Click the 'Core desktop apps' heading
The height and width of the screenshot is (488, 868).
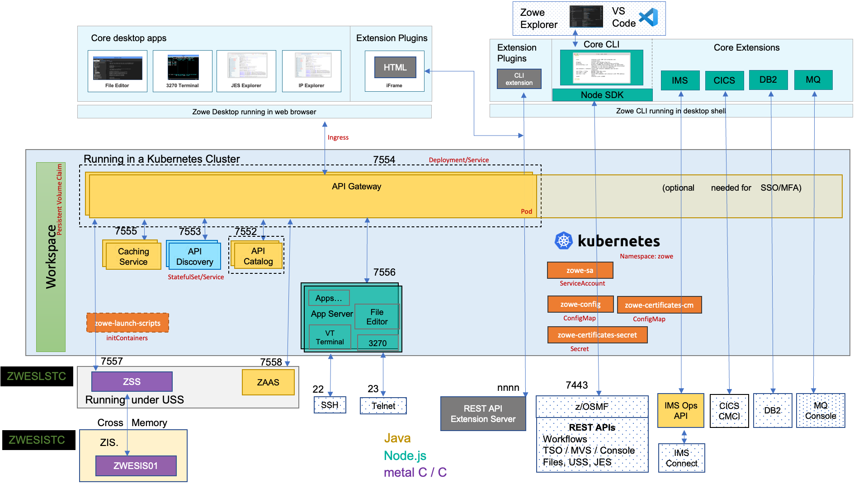(x=129, y=38)
